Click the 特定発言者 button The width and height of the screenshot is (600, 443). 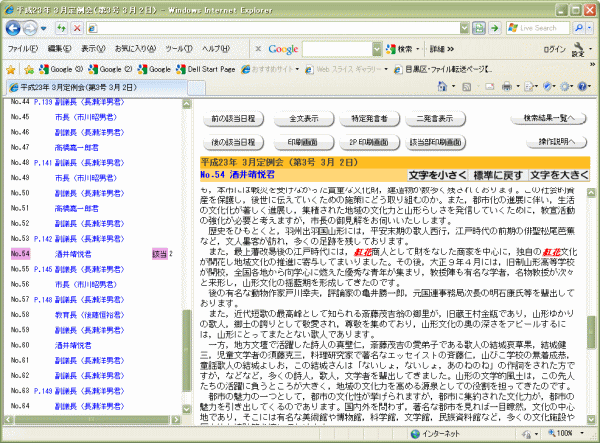click(x=370, y=119)
